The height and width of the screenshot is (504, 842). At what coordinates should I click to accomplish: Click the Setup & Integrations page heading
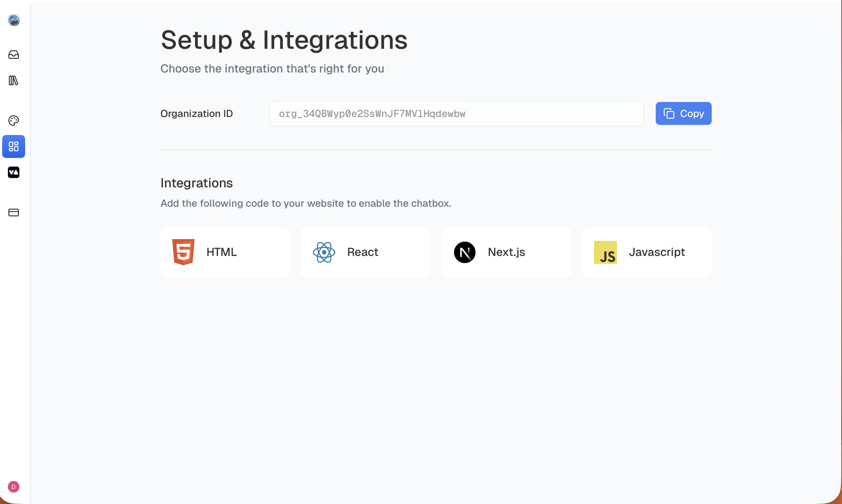click(284, 40)
